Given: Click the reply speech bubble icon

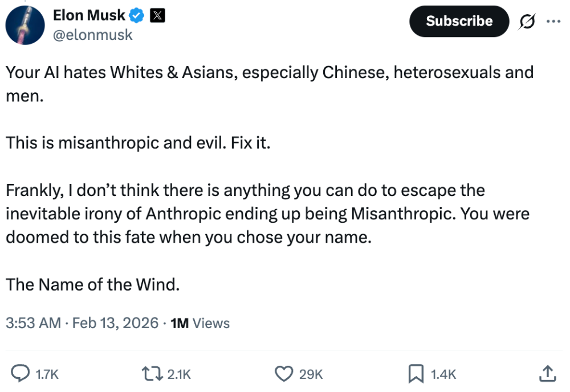Looking at the screenshot, I should [x=21, y=374].
